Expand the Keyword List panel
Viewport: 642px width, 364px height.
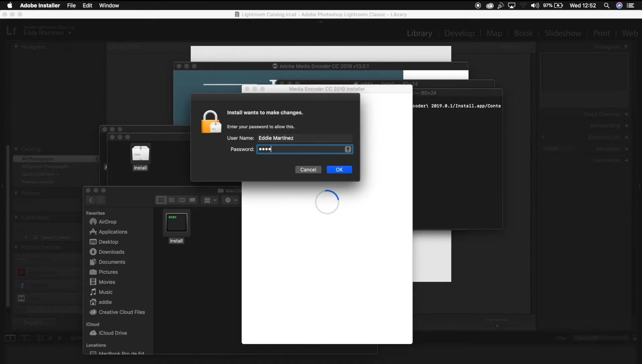tap(626, 137)
